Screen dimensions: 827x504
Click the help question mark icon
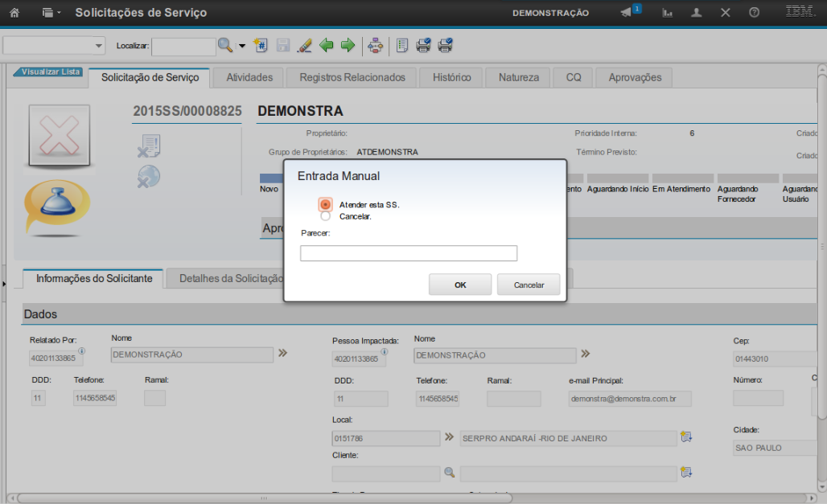pyautogui.click(x=754, y=13)
